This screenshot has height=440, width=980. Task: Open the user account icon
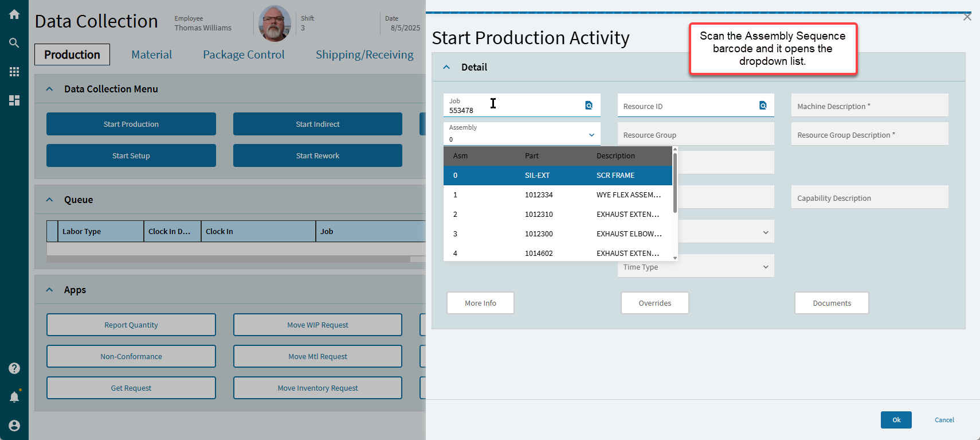point(14,426)
